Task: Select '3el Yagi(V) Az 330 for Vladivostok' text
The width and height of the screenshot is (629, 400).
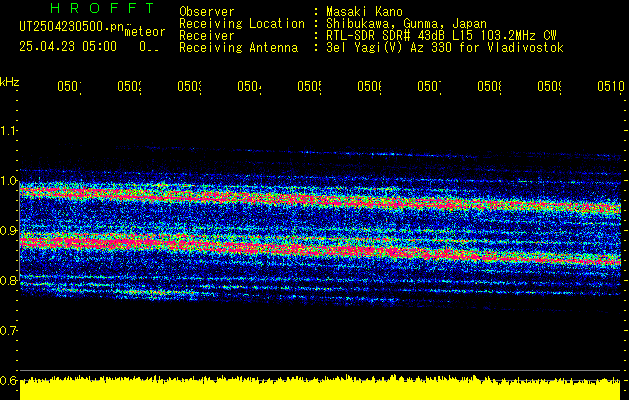Action: (x=445, y=48)
